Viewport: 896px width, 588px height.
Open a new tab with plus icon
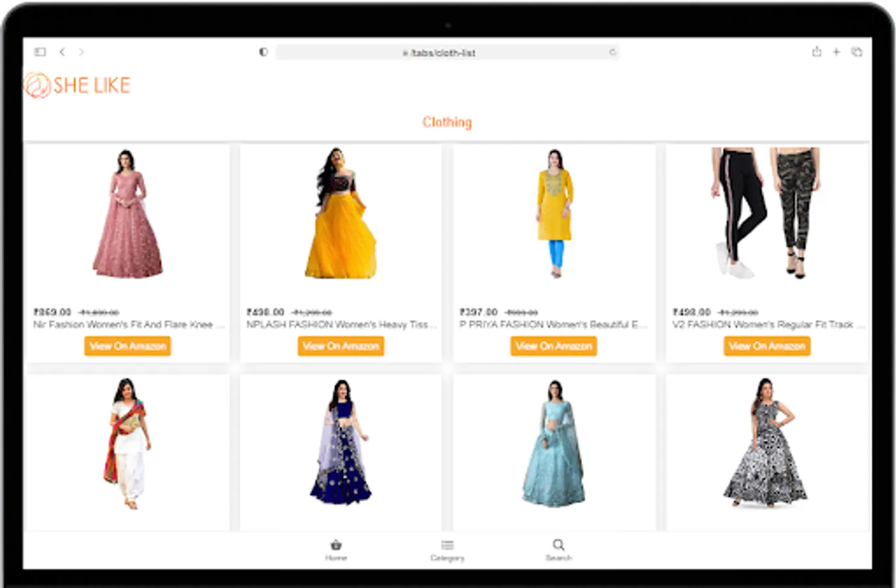(x=836, y=52)
